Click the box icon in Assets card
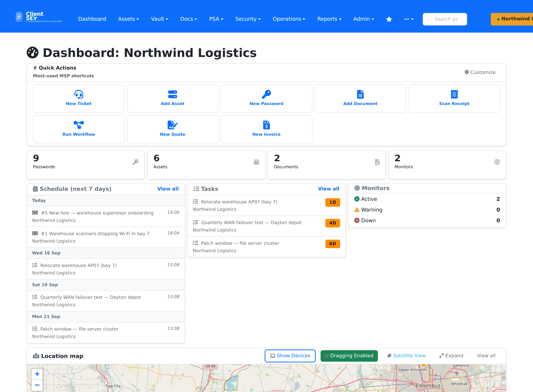Image resolution: width=533 pixels, height=392 pixels. coord(256,162)
